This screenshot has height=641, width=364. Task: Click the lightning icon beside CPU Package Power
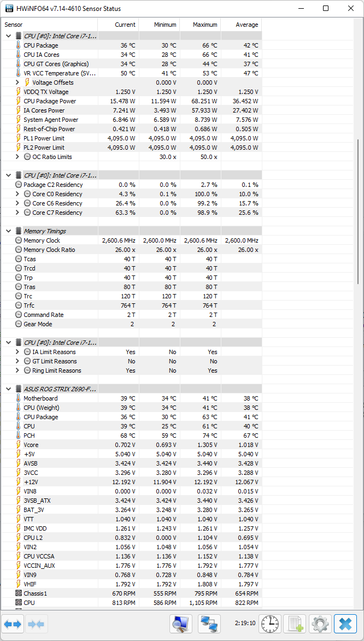[x=19, y=101]
